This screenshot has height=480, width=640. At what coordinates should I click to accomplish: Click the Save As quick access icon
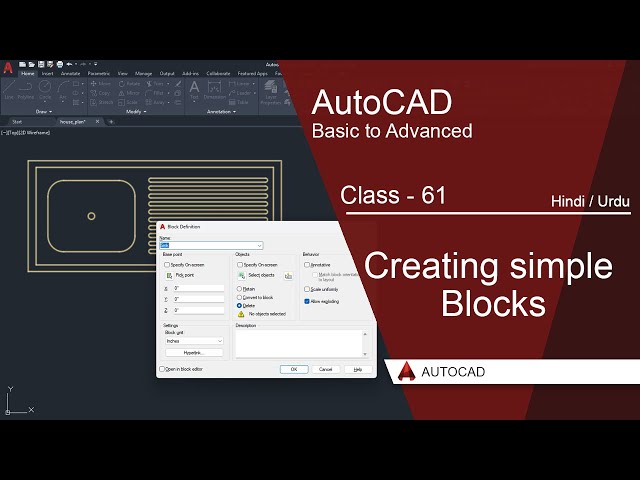point(50,64)
